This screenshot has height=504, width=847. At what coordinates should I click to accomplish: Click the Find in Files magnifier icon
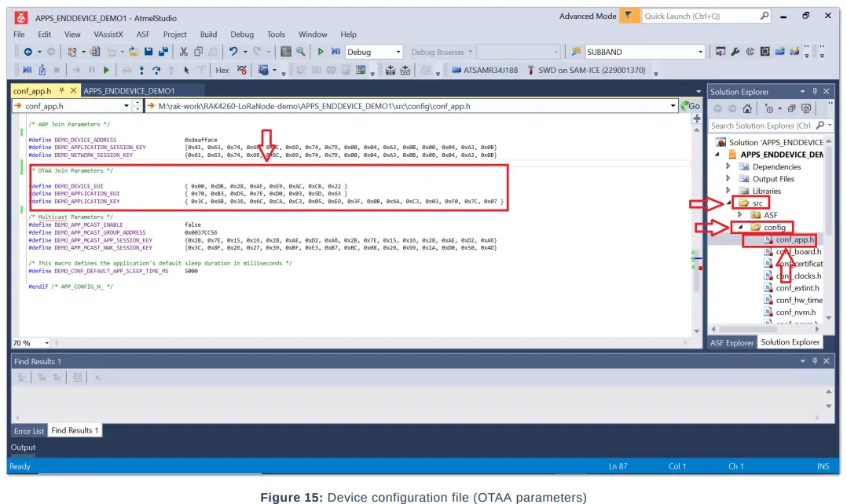300,52
